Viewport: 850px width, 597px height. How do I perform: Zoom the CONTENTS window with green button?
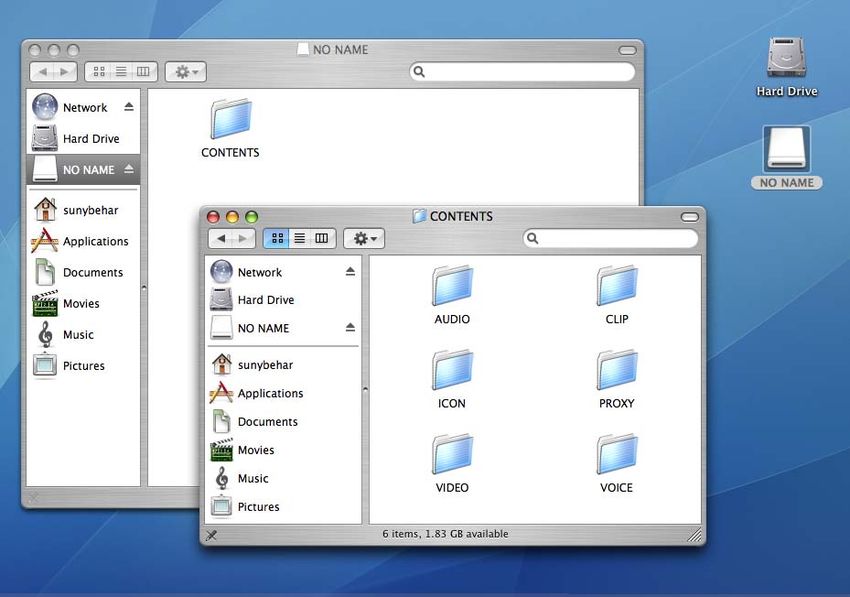click(252, 217)
